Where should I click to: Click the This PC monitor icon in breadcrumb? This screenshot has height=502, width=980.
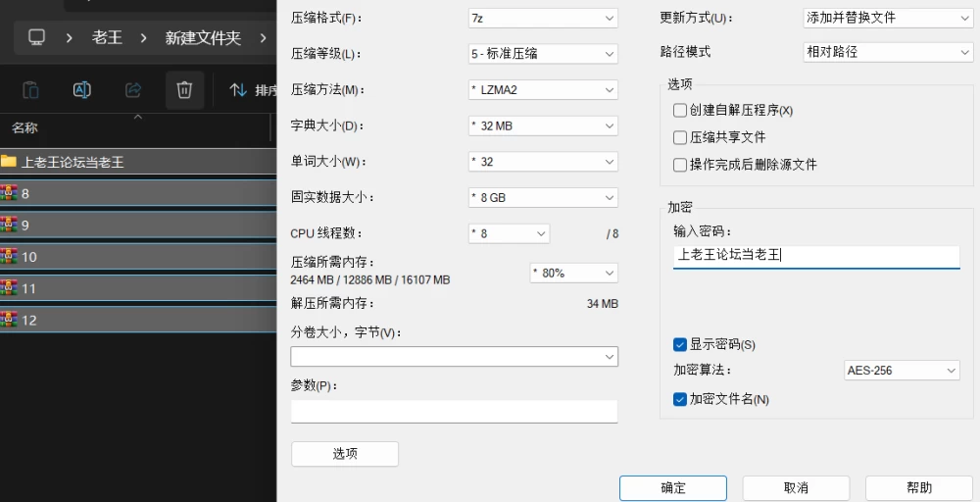click(37, 37)
